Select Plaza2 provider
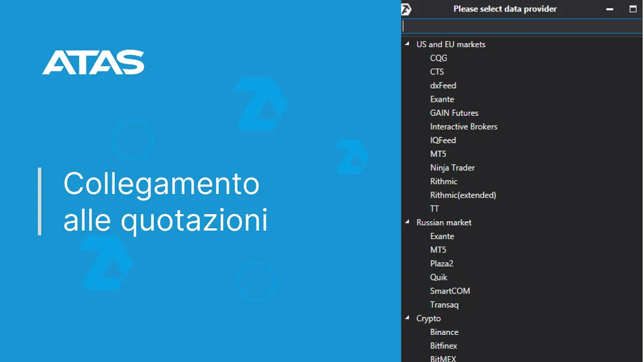The image size is (644, 362). point(442,263)
